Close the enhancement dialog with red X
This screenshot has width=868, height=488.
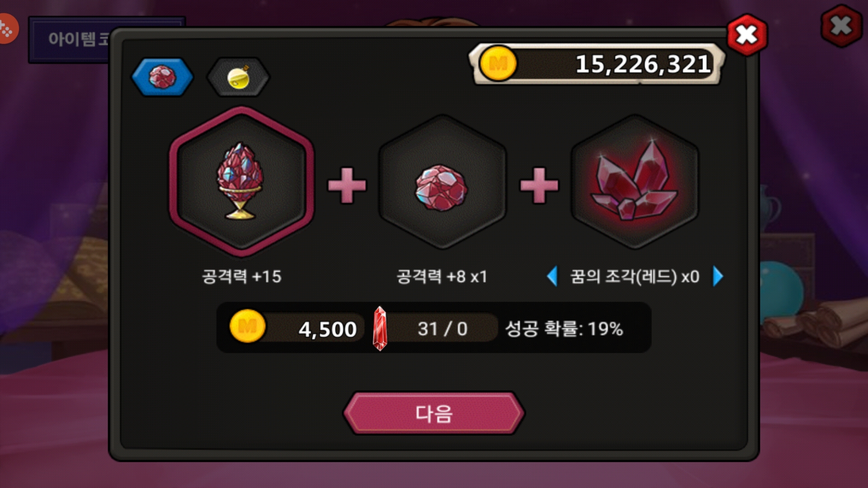point(747,35)
